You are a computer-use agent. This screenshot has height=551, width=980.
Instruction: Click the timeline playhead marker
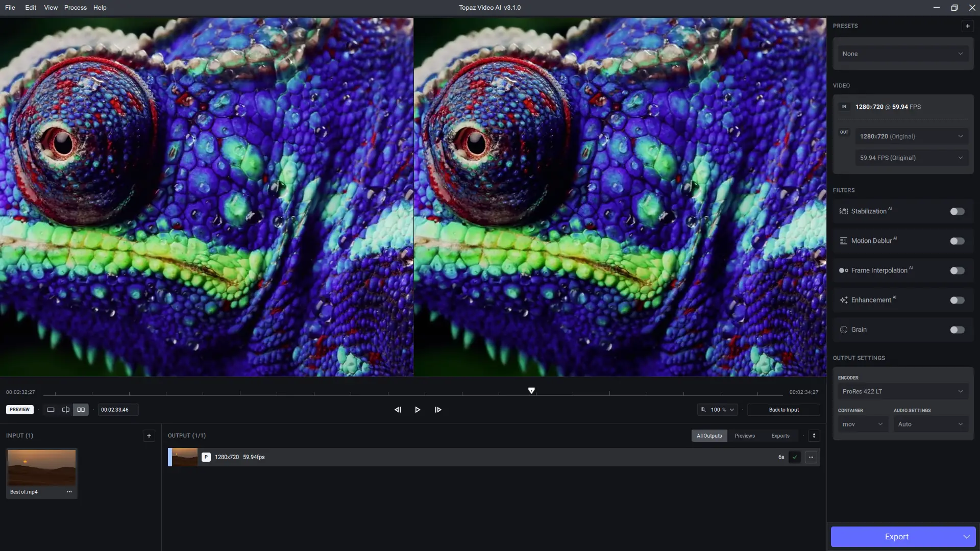coord(531,390)
